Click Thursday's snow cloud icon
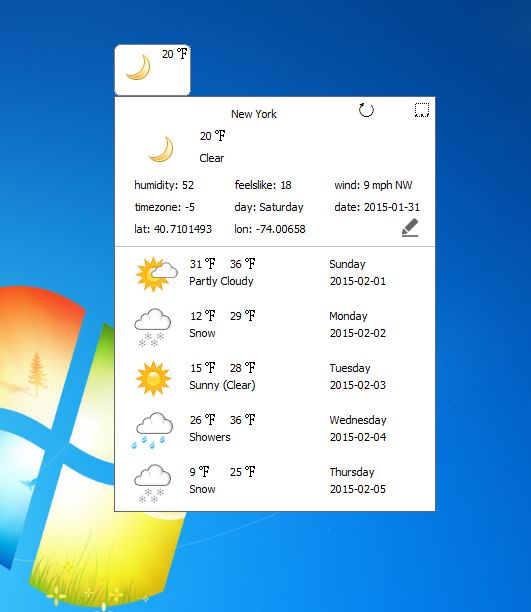The width and height of the screenshot is (531, 612). pyautogui.click(x=153, y=483)
